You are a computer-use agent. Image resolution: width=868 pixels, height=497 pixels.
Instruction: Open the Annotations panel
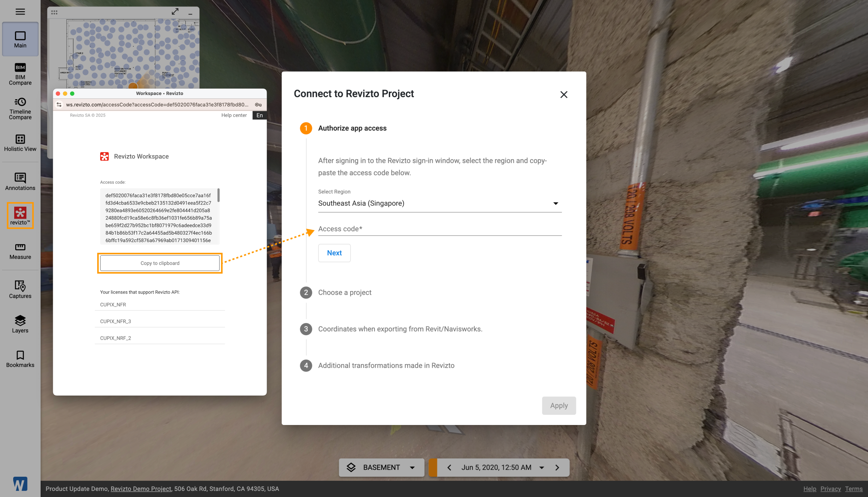(20, 181)
